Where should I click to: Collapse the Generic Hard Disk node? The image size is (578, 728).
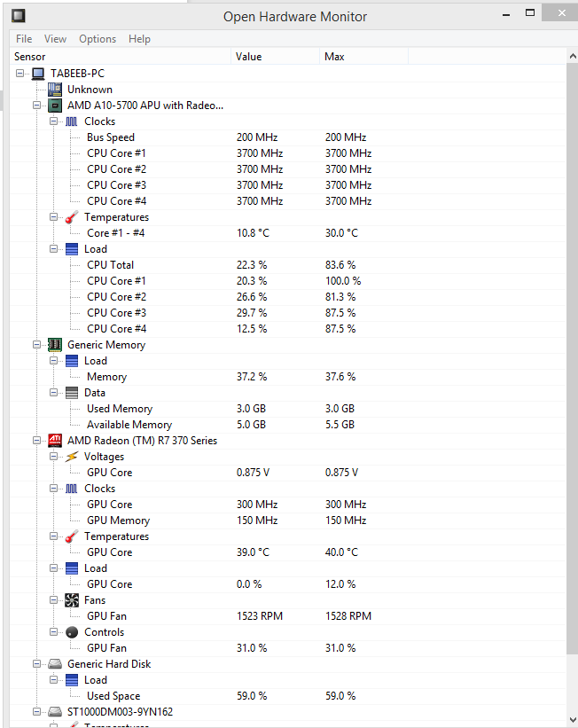tap(36, 664)
